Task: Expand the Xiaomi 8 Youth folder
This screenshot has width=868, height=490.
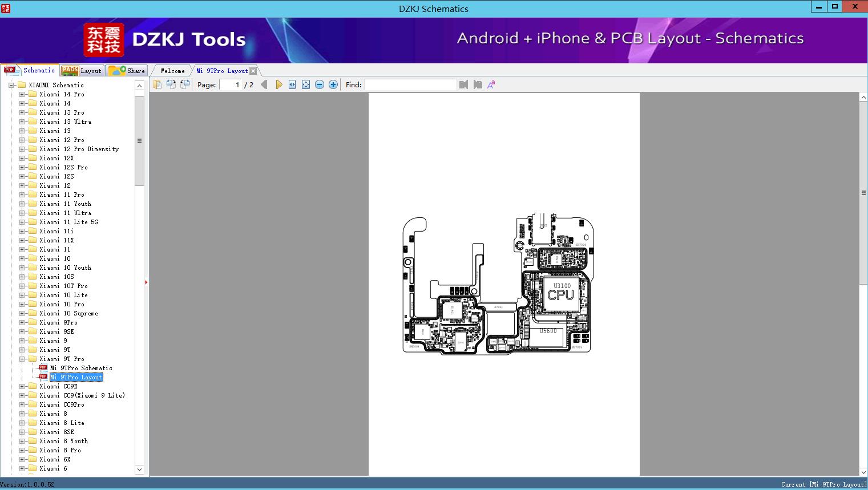Action: [22, 441]
